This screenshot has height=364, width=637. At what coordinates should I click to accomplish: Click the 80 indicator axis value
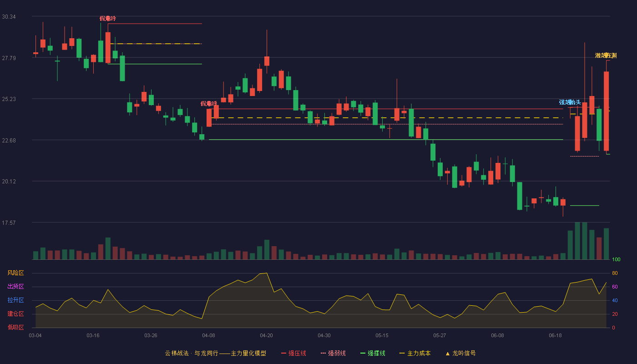point(615,273)
